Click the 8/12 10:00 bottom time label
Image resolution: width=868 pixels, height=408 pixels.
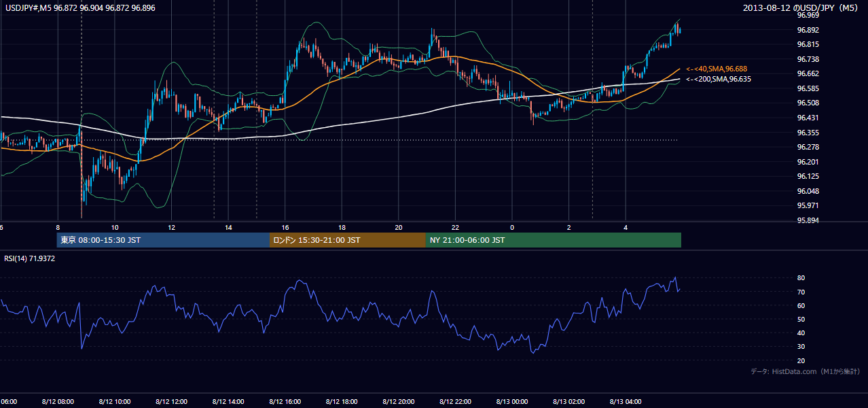click(115, 402)
